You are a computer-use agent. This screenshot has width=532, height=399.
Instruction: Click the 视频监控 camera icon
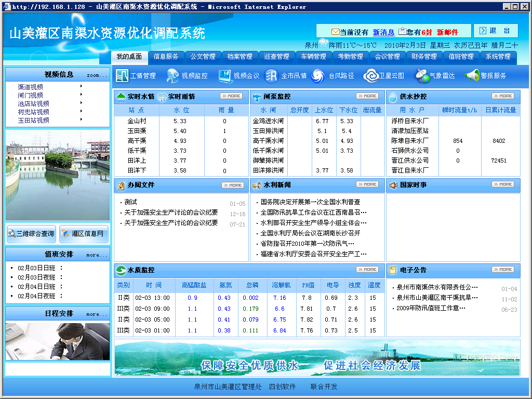(172, 76)
